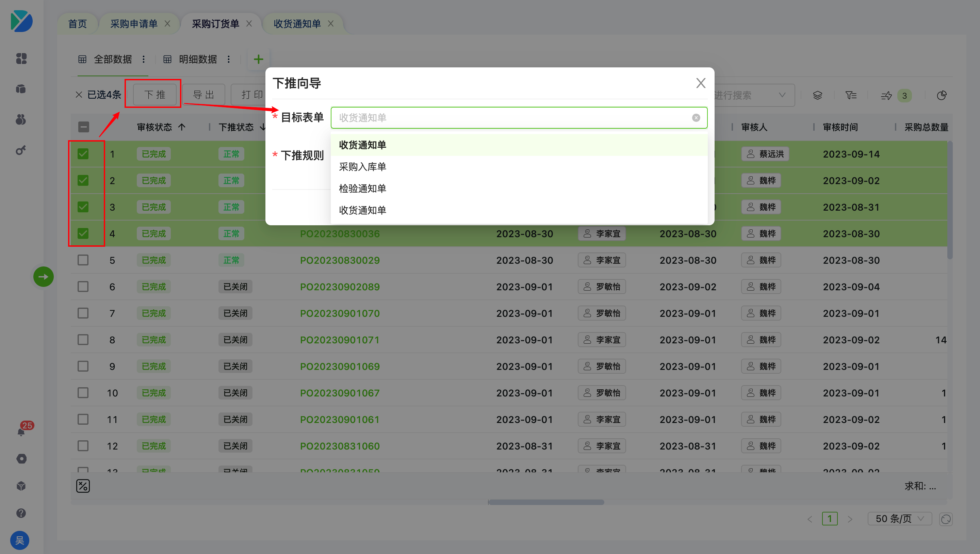Click the 下推 button

[155, 94]
